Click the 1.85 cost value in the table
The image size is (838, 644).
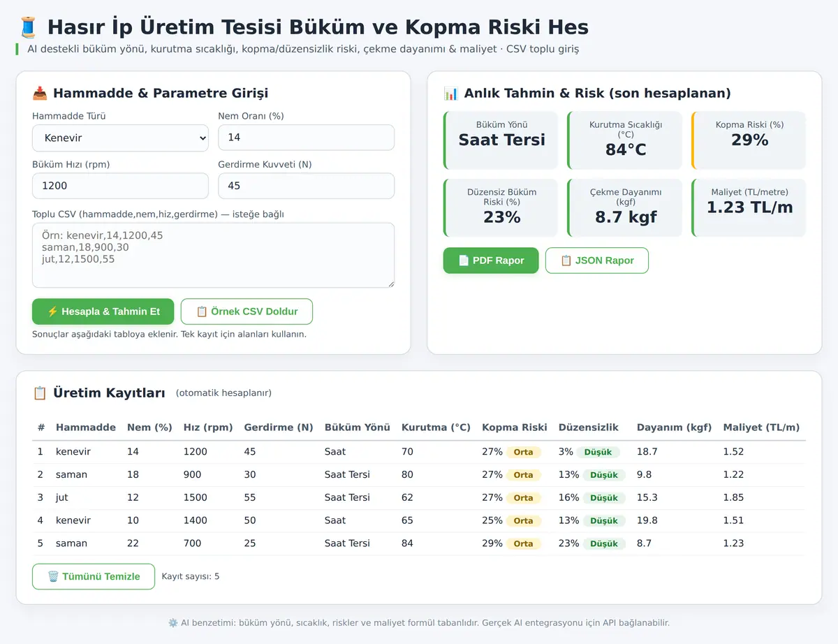733,497
